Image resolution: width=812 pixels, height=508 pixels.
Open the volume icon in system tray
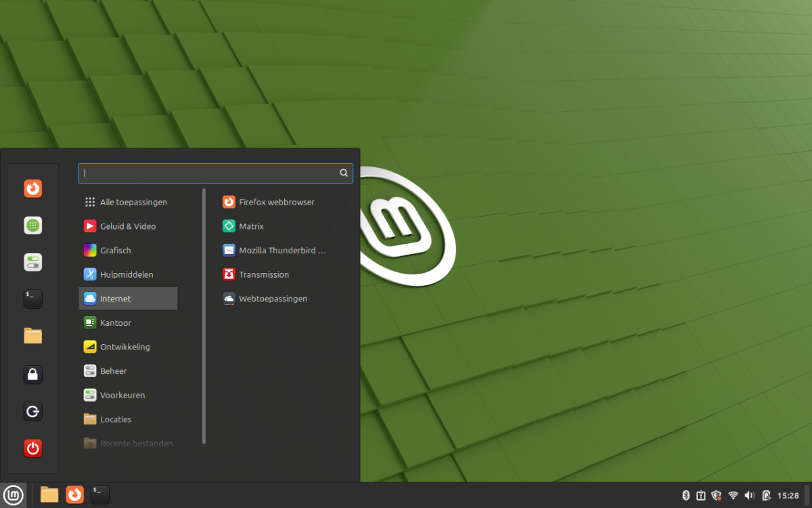click(749, 495)
